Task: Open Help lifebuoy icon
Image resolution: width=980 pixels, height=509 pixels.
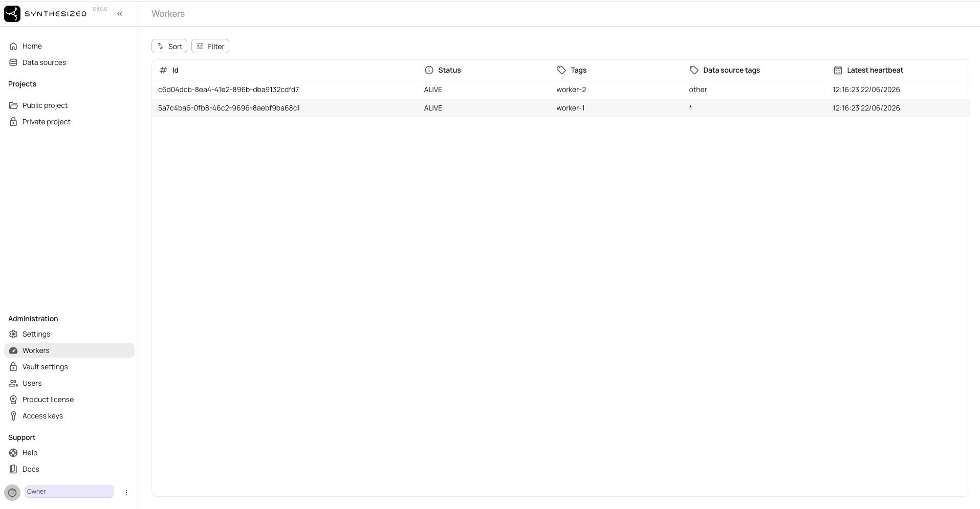Action: pos(13,453)
